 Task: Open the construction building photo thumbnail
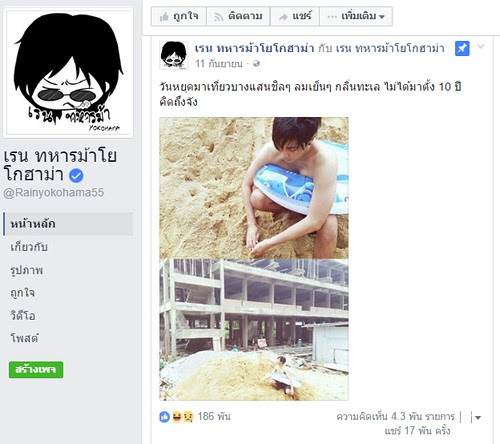[254, 330]
